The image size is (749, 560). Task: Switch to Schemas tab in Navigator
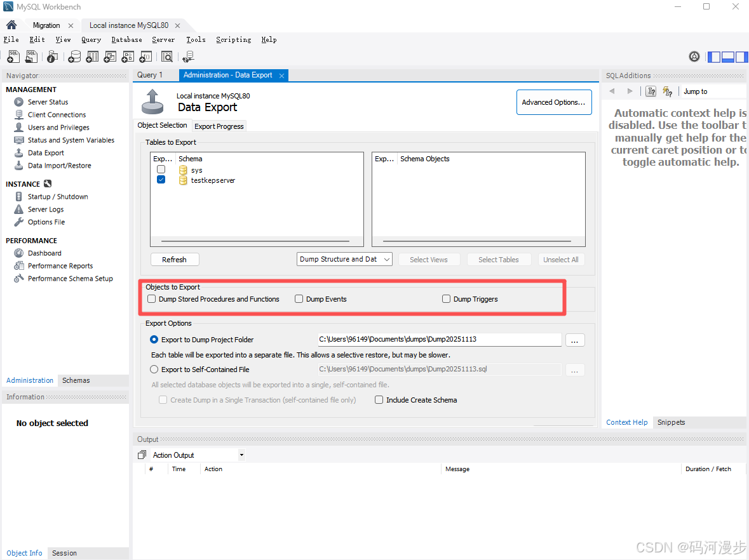(x=76, y=380)
